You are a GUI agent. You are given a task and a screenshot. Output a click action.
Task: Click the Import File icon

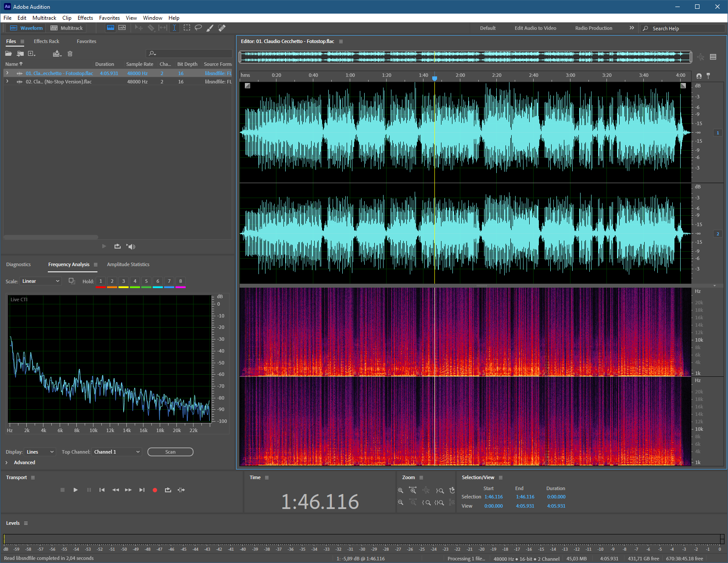20,54
